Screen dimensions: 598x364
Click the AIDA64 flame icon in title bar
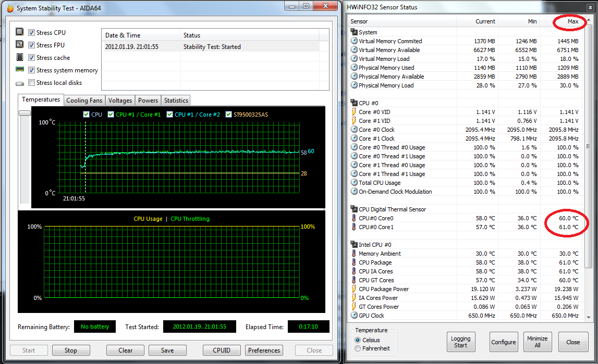pyautogui.click(x=10, y=8)
